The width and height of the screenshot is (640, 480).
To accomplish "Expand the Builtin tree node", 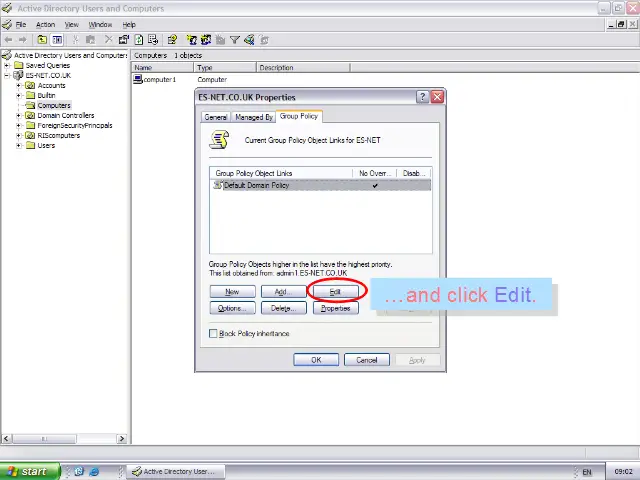I will click(x=18, y=96).
